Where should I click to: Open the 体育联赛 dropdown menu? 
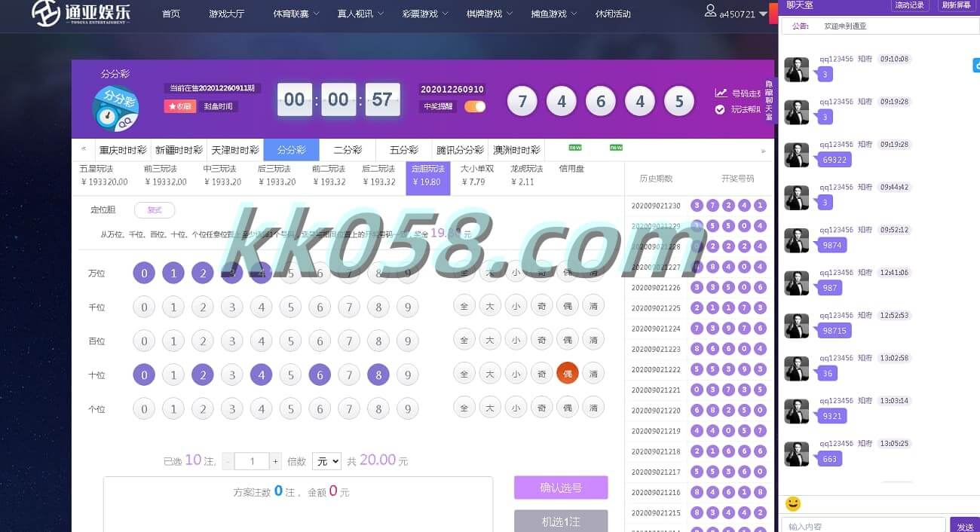(x=296, y=14)
